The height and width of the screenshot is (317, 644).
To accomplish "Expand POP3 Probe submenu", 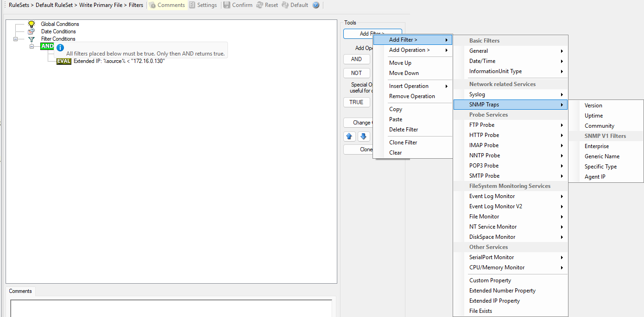I will click(511, 166).
